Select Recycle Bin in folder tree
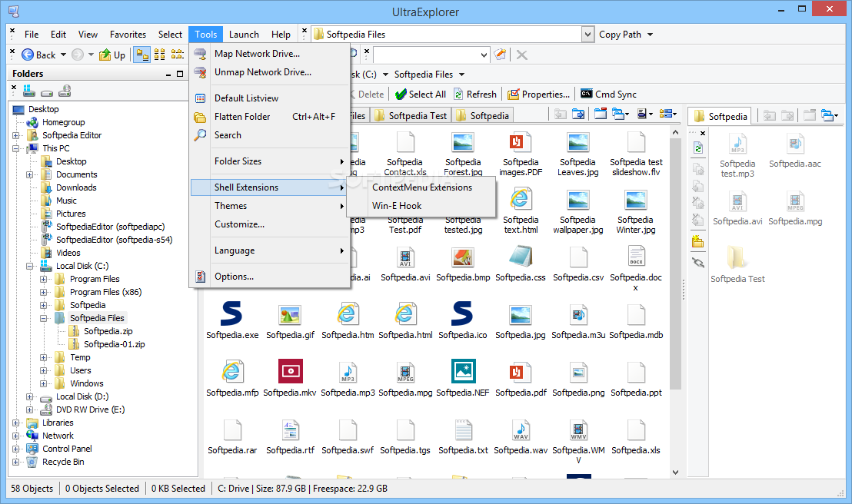The image size is (852, 504). pos(63,462)
